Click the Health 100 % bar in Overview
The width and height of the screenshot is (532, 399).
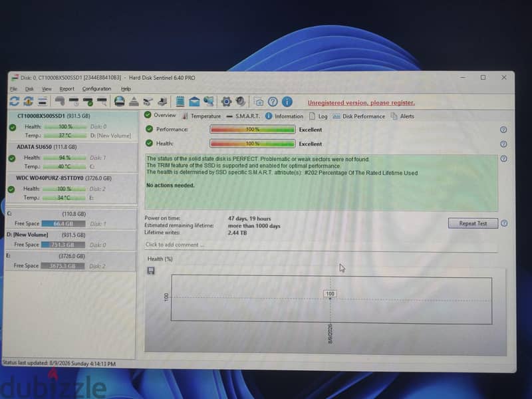[x=253, y=144]
